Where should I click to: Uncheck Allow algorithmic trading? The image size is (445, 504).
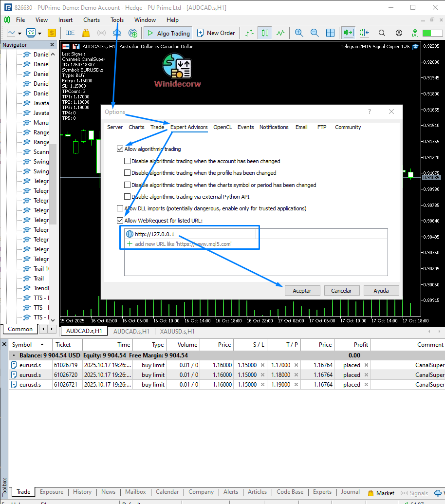coord(120,149)
